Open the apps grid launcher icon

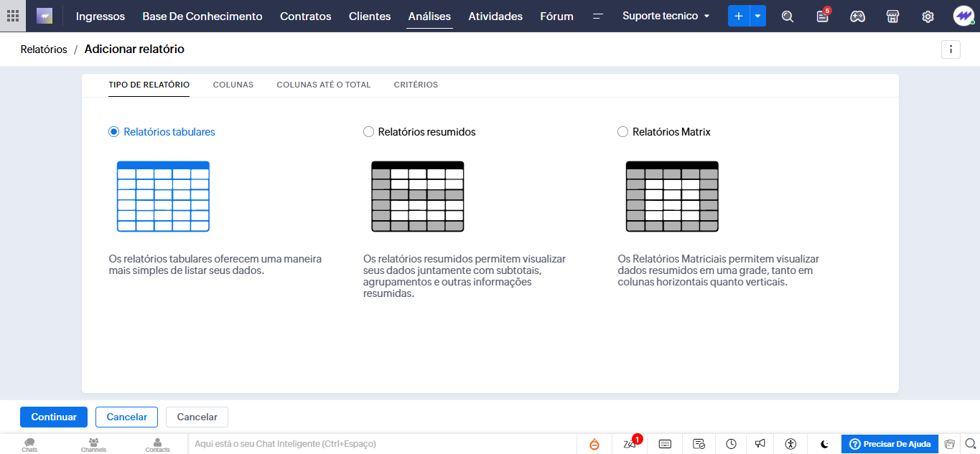[x=13, y=16]
